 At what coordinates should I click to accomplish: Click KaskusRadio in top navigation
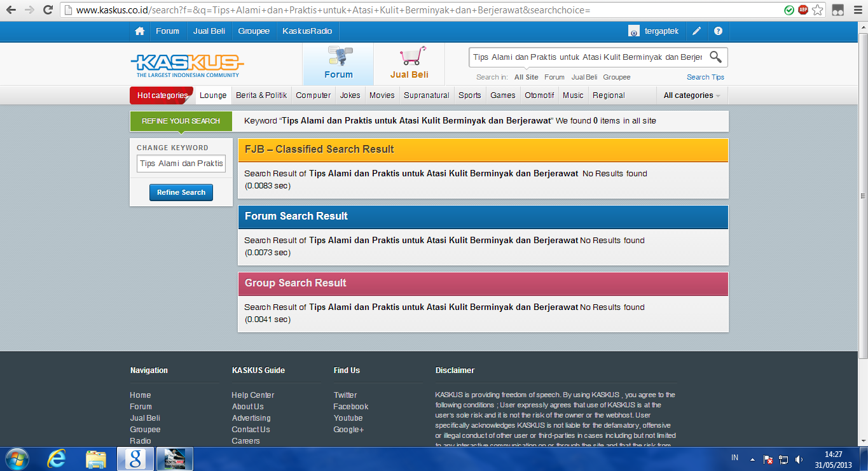click(308, 31)
